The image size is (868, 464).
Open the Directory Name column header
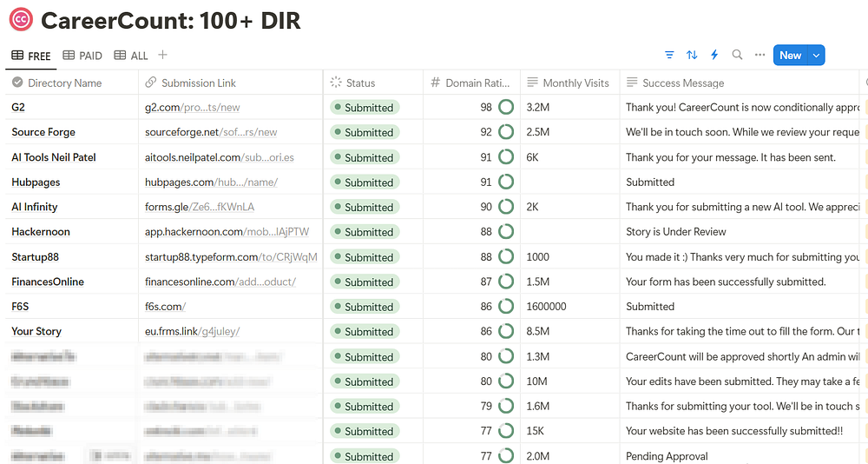tap(72, 83)
